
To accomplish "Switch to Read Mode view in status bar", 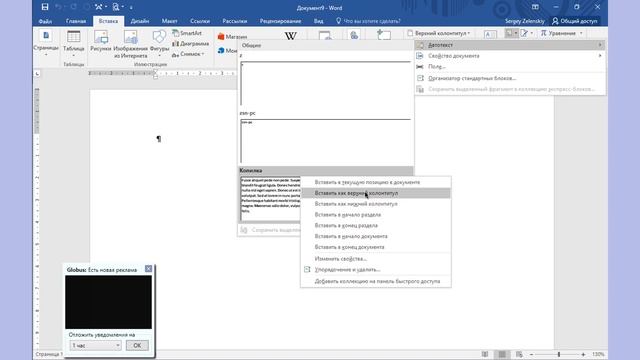I will coord(484,354).
